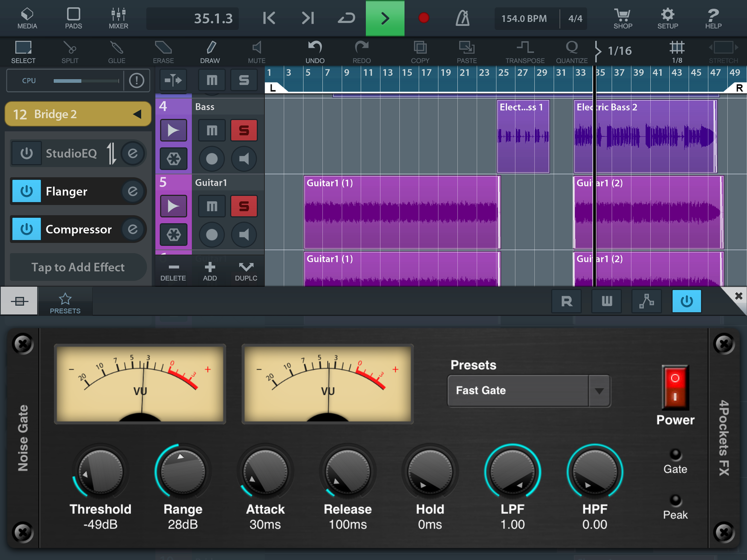Viewport: 747px width, 560px height.
Task: Click the Undo arrow
Action: pos(315,52)
